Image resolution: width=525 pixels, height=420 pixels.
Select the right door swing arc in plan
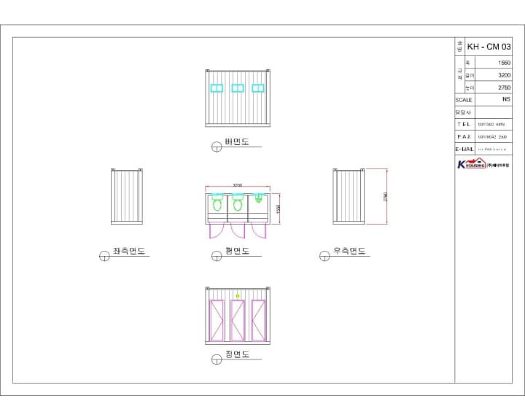(x=259, y=231)
